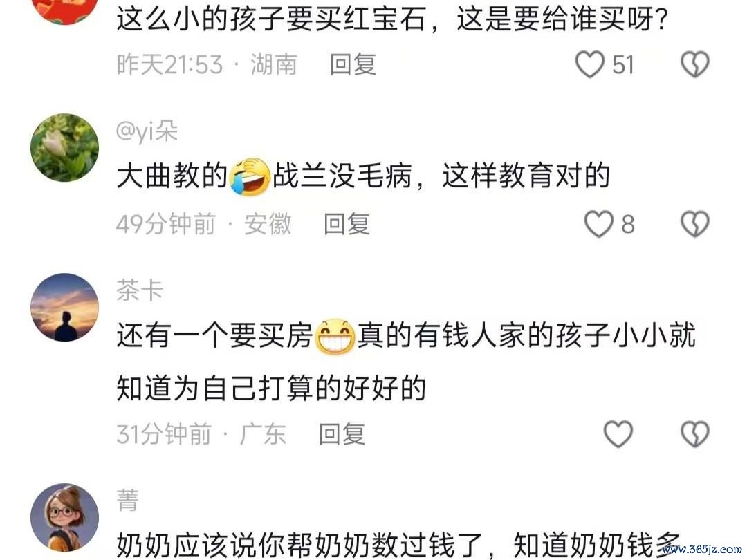The image size is (747, 560).
Task: Open the username 茶卡 profile
Action: pos(140,290)
